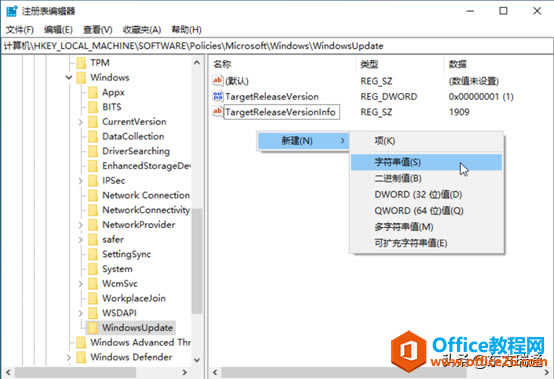
Task: Click the Registry Editor app icon in title bar
Action: (x=12, y=11)
